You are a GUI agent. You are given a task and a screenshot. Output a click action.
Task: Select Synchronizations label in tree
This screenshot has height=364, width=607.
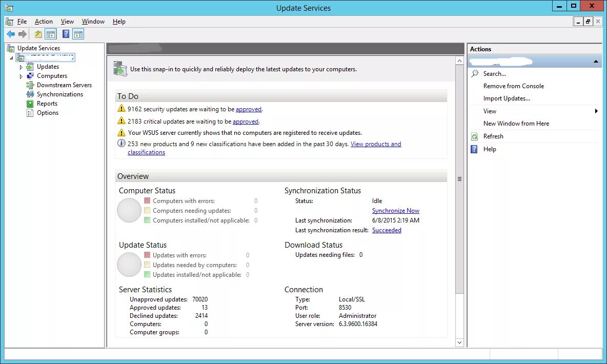(x=60, y=94)
